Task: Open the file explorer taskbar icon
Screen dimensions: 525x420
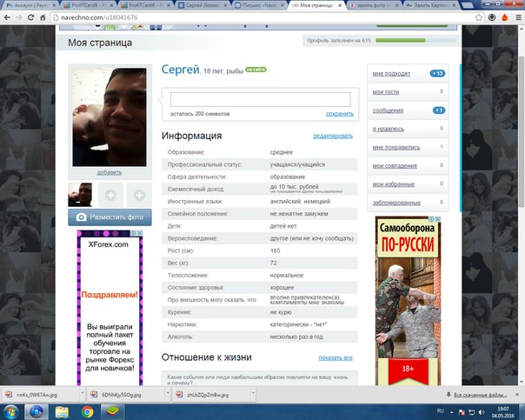Action: [62, 411]
